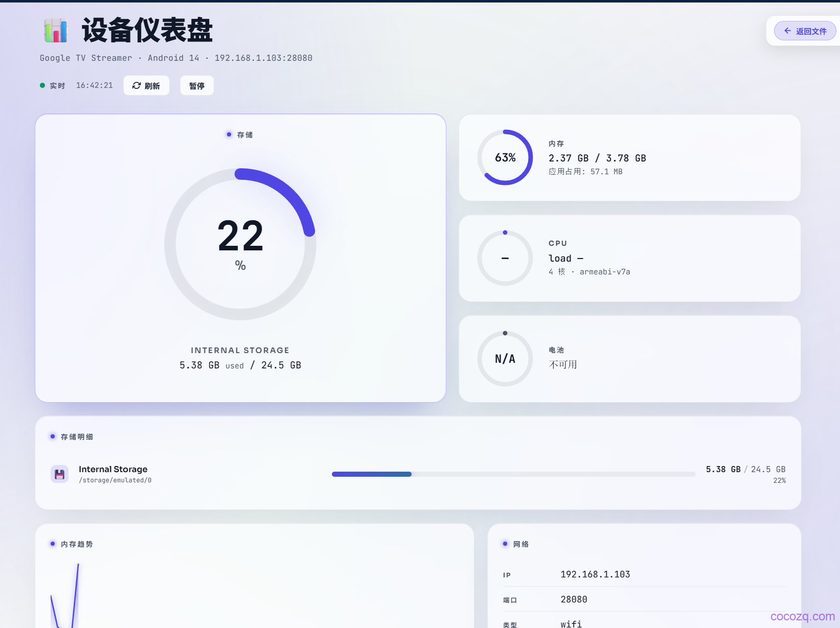Click the device subtitle with 192.168.1.103:28080
This screenshot has height=628, width=840.
(176, 58)
